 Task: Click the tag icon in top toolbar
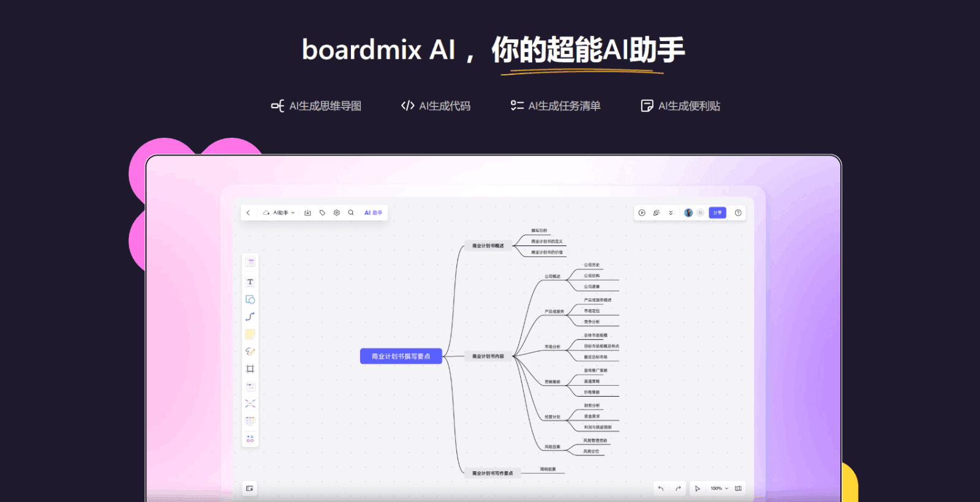322,213
